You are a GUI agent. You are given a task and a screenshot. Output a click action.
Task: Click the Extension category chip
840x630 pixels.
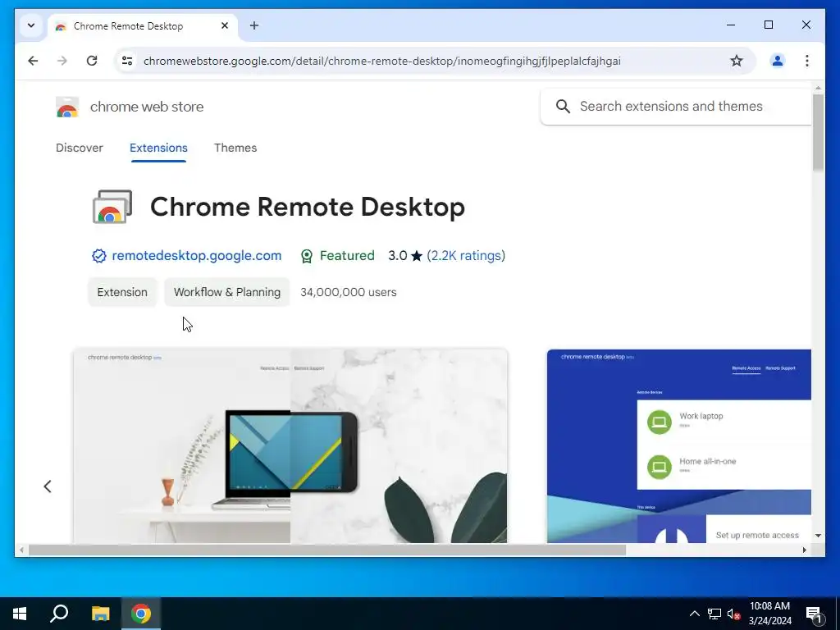122,292
